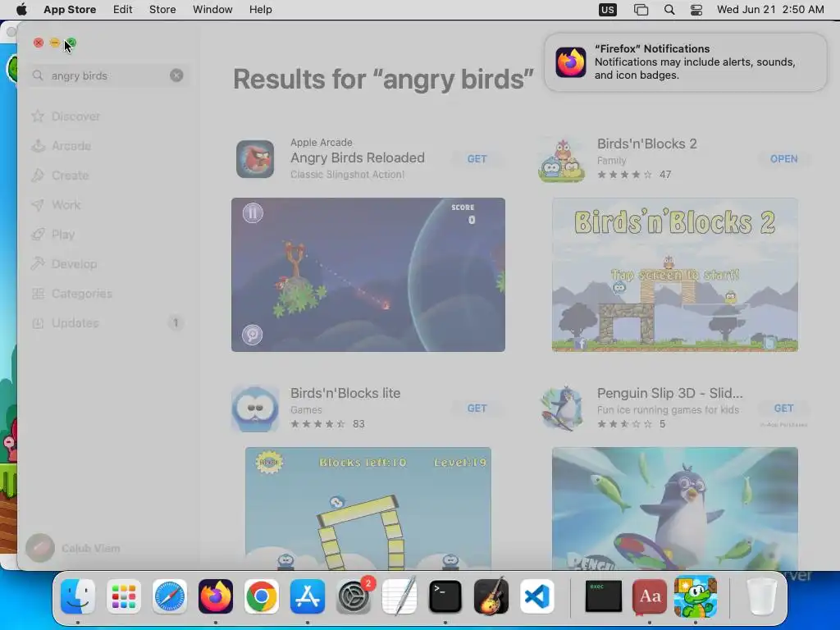The image size is (840, 630).
Task: Open the Birds'n'Blocks lite app icon
Action: (255, 409)
